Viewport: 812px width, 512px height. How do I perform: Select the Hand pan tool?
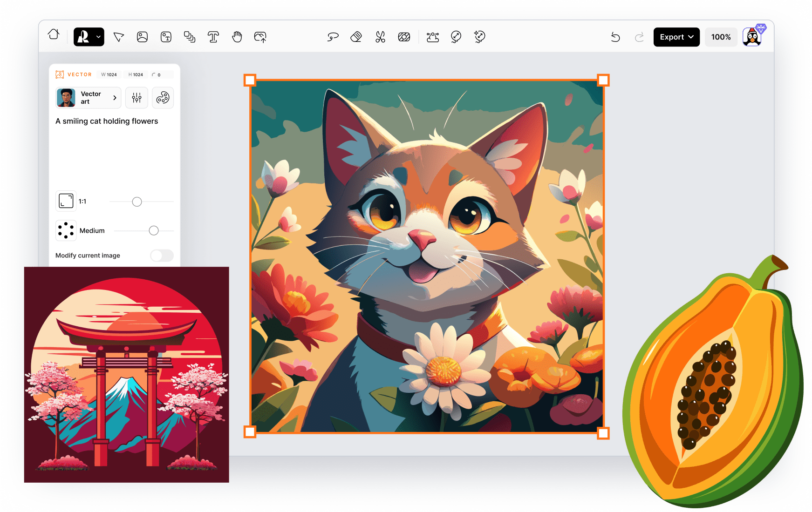[x=237, y=37]
